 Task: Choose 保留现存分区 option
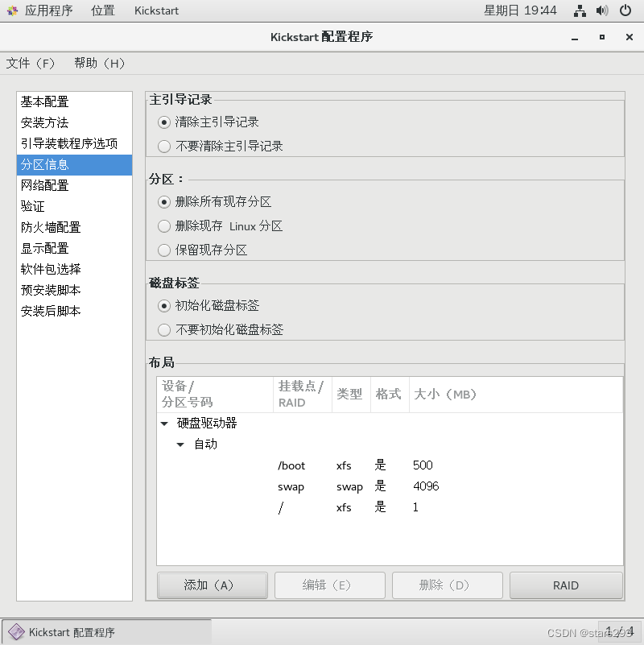[x=164, y=250]
